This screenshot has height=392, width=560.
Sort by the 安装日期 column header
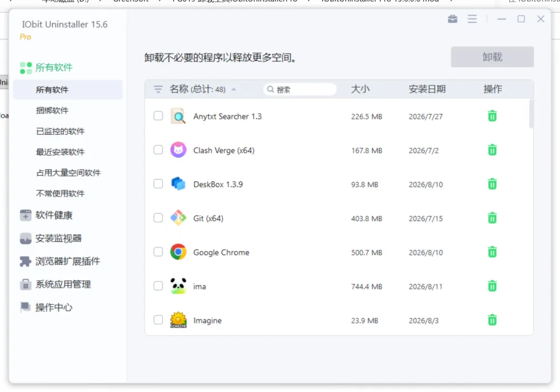click(427, 89)
